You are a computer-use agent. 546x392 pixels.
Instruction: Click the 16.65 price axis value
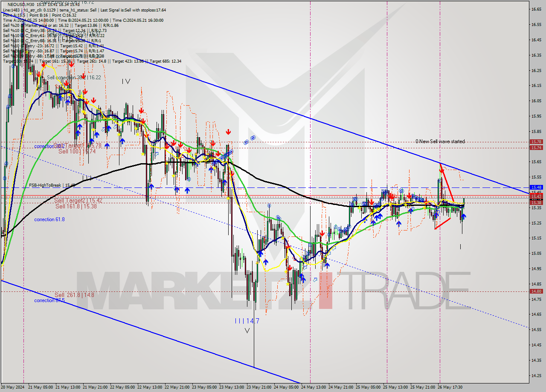(x=536, y=9)
